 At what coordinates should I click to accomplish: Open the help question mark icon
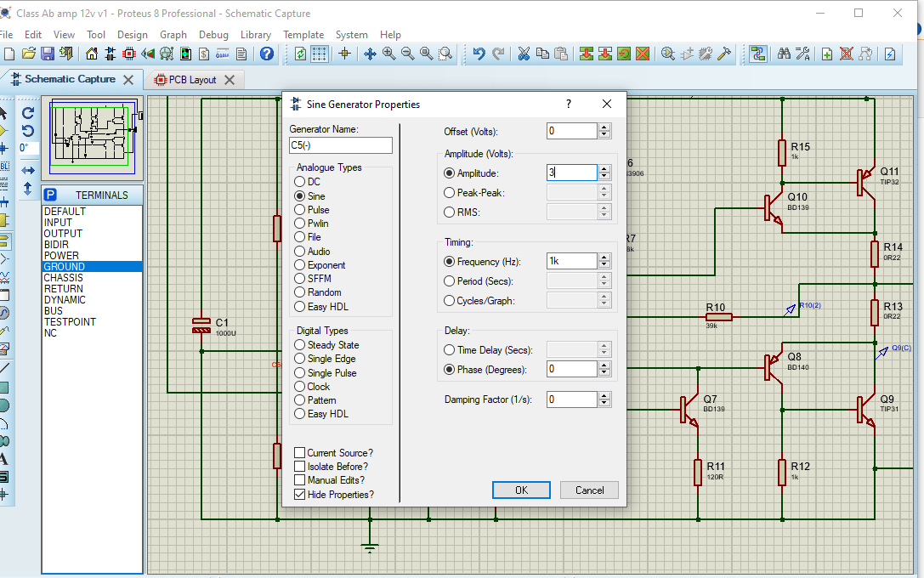(267, 54)
